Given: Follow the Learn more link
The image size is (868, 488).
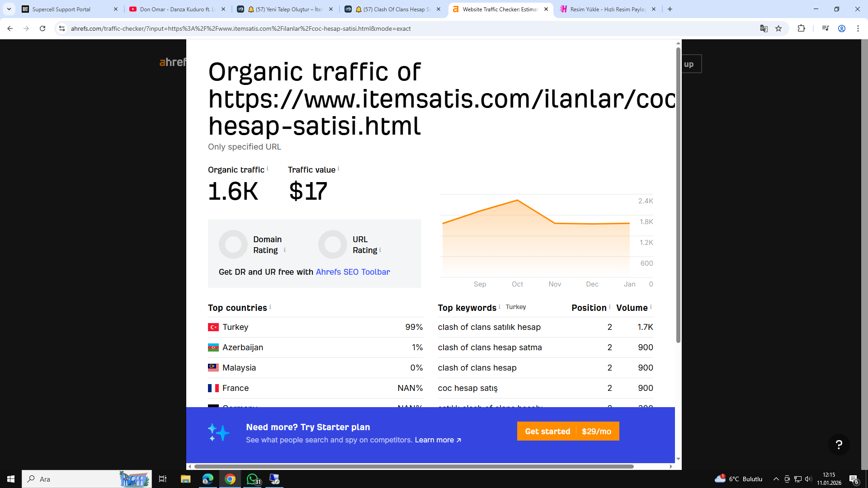Looking at the screenshot, I should (438, 440).
